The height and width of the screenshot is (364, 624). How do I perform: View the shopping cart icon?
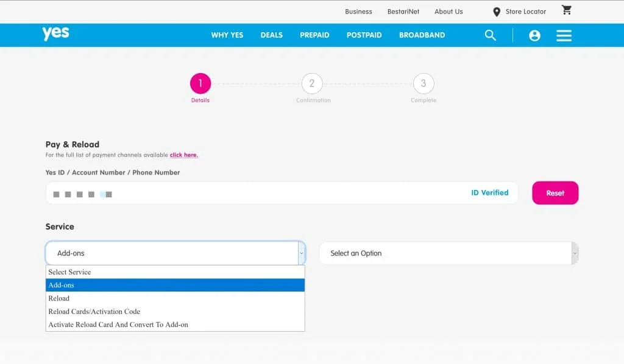(x=567, y=10)
